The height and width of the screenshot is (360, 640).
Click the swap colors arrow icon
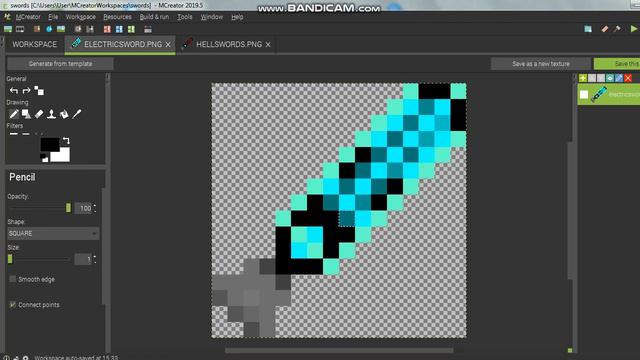[66, 141]
